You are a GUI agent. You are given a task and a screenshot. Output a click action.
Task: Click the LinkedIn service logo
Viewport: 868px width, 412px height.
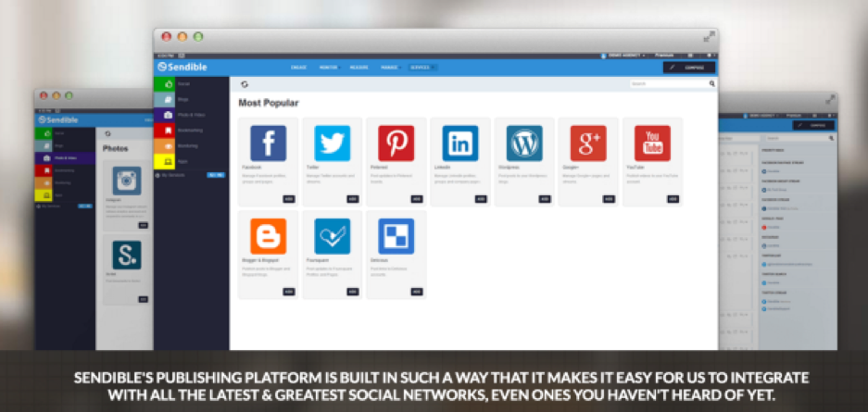[x=460, y=144]
